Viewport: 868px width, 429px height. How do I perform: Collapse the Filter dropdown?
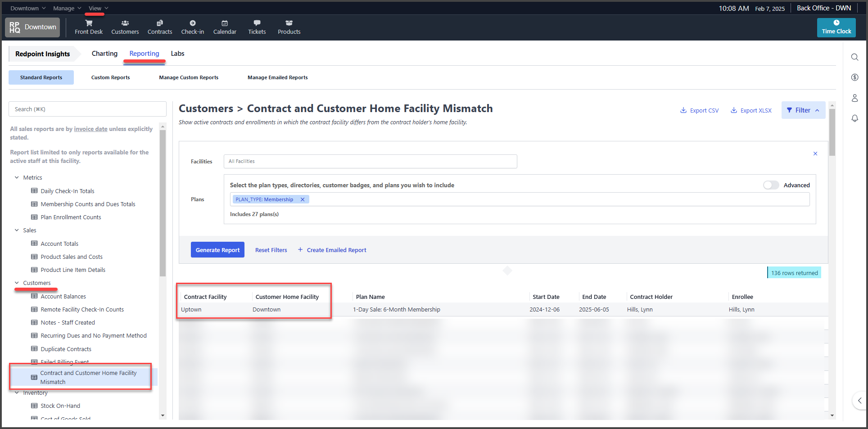pos(803,110)
